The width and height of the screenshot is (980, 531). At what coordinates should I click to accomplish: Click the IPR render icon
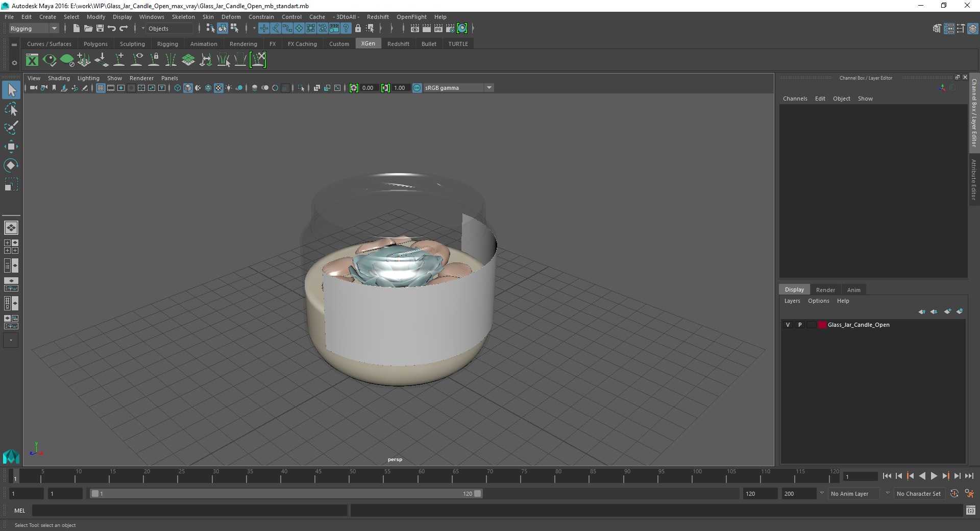pos(438,29)
